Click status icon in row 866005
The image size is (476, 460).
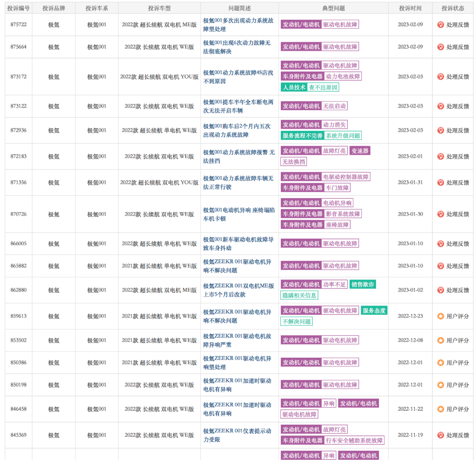[440, 244]
